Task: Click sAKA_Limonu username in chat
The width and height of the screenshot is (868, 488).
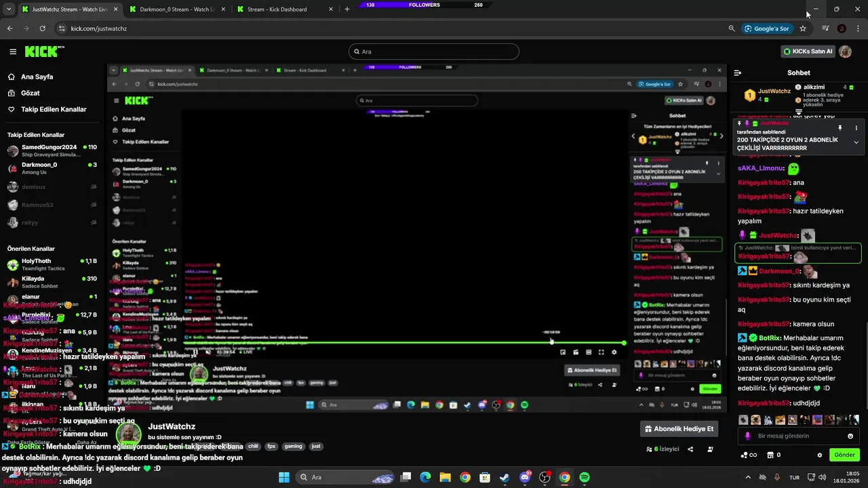Action: 761,168
